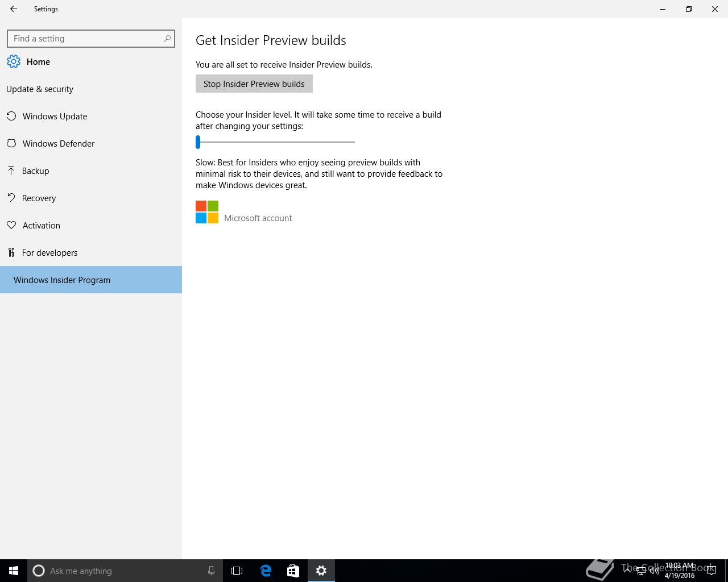Open the Start menu Windows logo
Screen dimensions: 728x582
coord(14,571)
